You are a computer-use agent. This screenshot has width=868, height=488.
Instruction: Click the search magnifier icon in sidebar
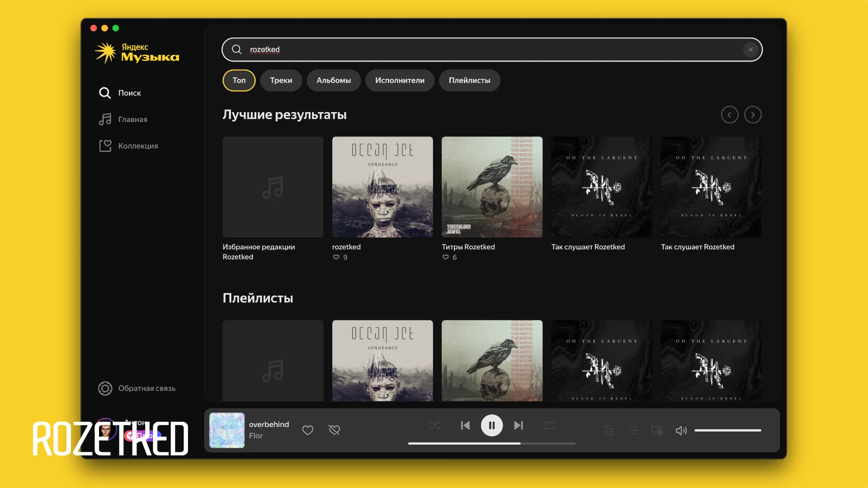pos(105,93)
